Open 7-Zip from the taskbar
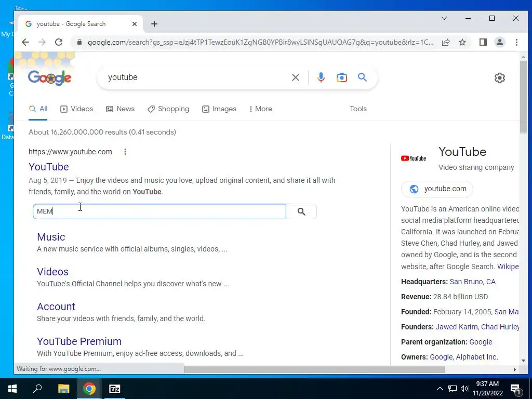Screen dimensions: 532x399 pos(115,389)
